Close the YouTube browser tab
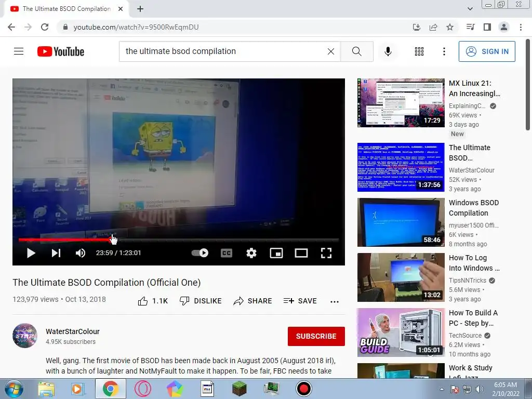532x399 pixels. click(x=121, y=9)
